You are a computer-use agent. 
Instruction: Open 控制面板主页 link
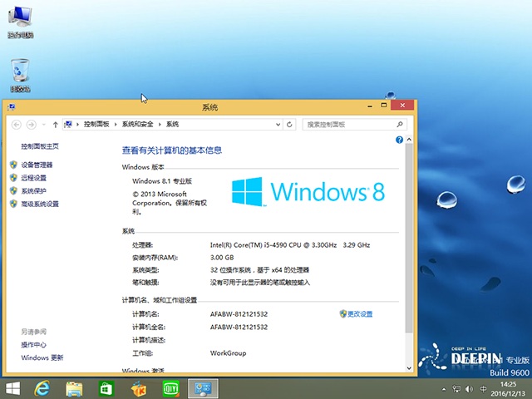point(40,146)
